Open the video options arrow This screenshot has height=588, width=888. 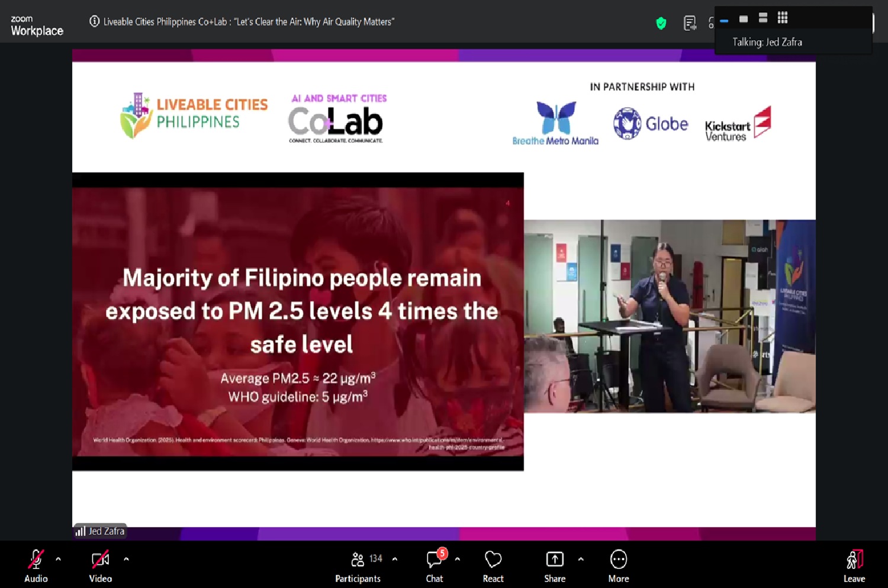(x=126, y=559)
